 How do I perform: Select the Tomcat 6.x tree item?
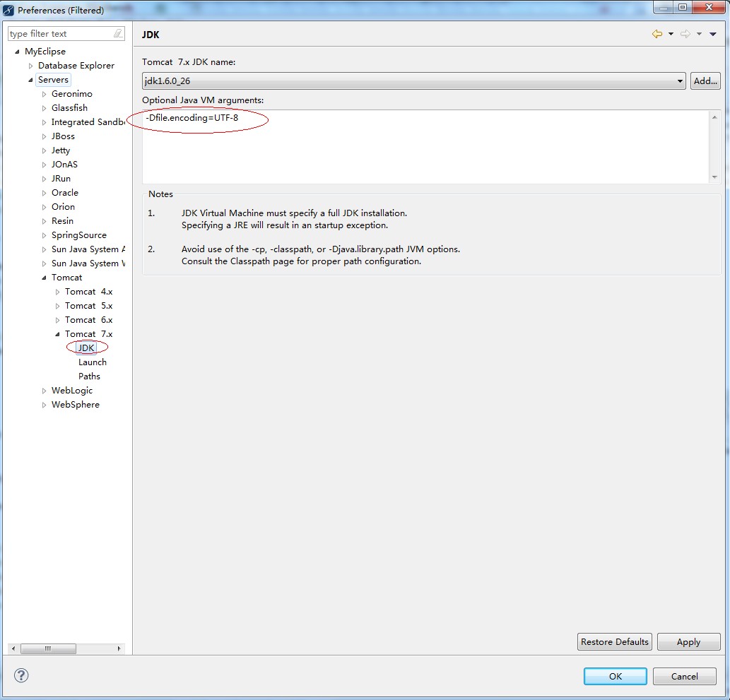click(88, 320)
